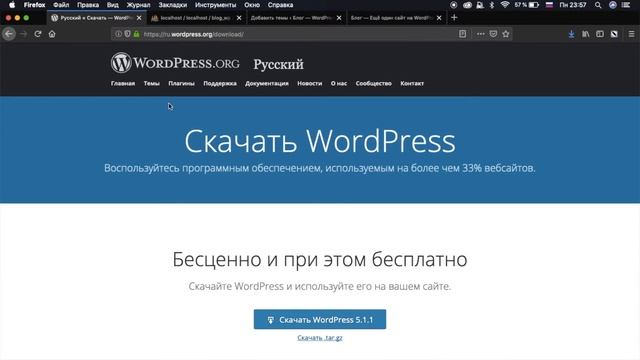Open the Firefox application menu
This screenshot has height=360, width=640.
point(34,5)
